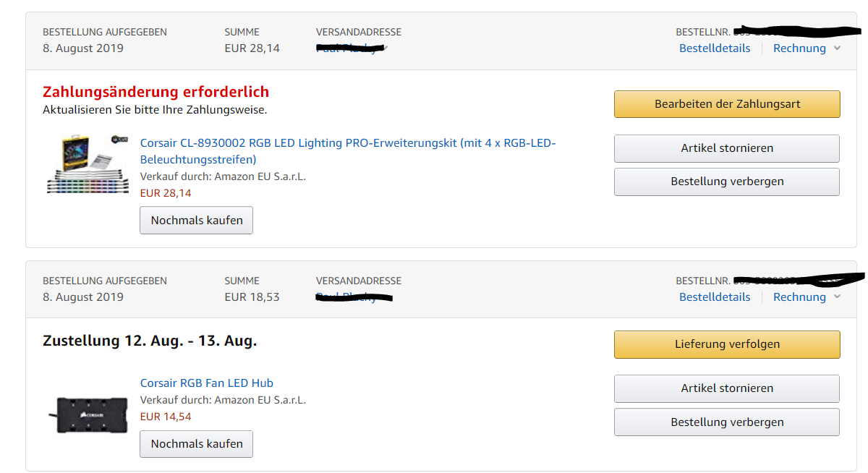This screenshot has width=868, height=473.
Task: Hide the EUR 28,14 order via Bestellung verbergen
Action: coord(727,182)
